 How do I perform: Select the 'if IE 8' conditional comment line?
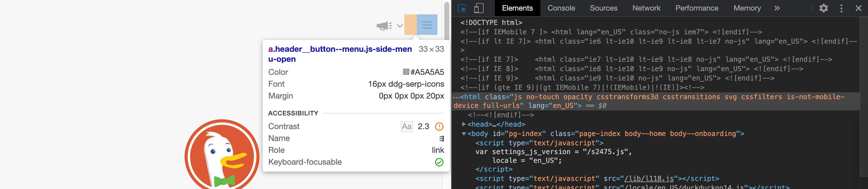tap(631, 69)
